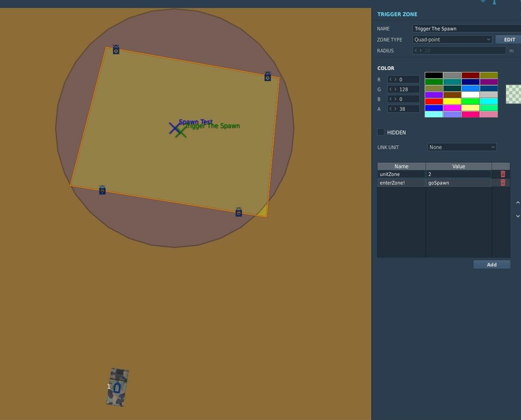
Task: Decrease the G color value with left arrow
Action: 391,89
